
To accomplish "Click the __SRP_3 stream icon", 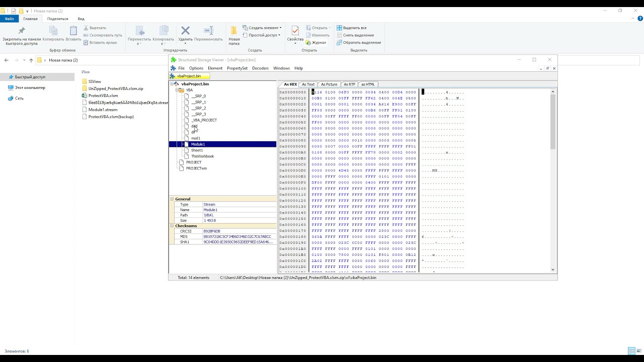I will tap(187, 114).
